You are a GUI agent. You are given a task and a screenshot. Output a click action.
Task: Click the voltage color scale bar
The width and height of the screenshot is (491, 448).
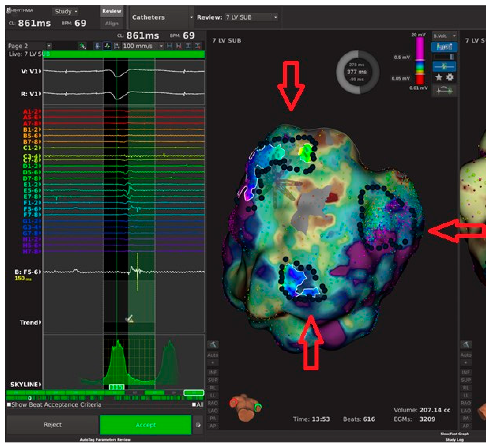[420, 61]
